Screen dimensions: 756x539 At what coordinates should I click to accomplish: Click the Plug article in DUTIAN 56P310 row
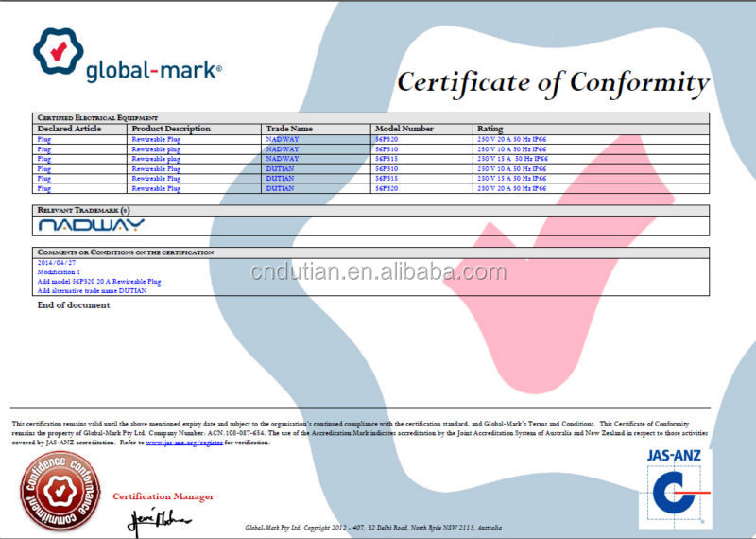pyautogui.click(x=43, y=169)
